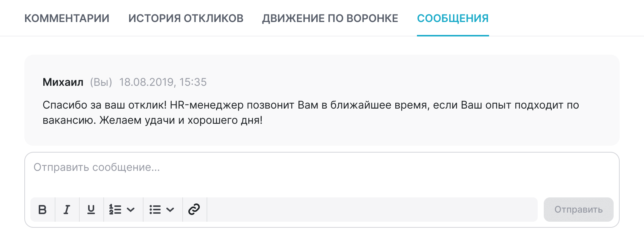Screen dimensions: 644x246
Task: Click the (Вы) label beside the sender
Action: 101,82
